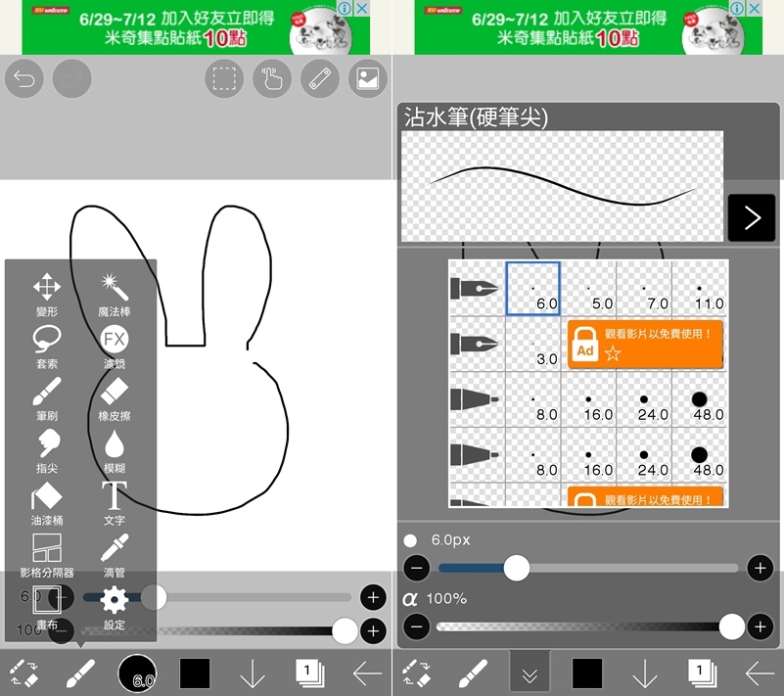This screenshot has height=696, width=784.
Task: Open the layers button in left bottom bar
Action: (310, 673)
